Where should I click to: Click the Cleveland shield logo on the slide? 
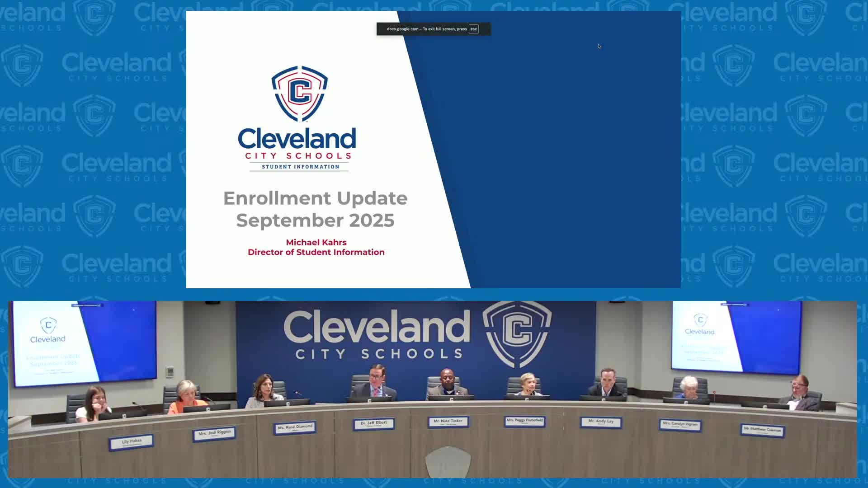coord(299,94)
